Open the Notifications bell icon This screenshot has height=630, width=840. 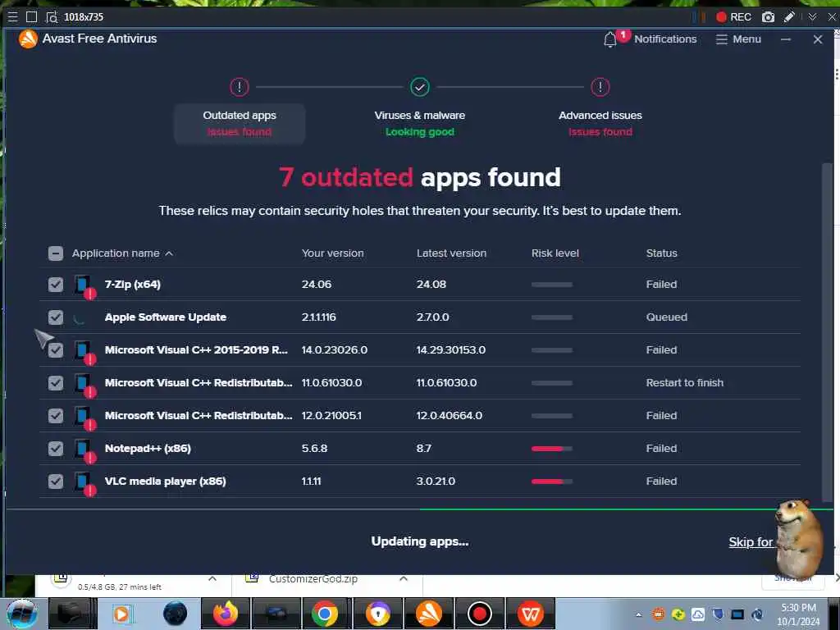pos(610,39)
